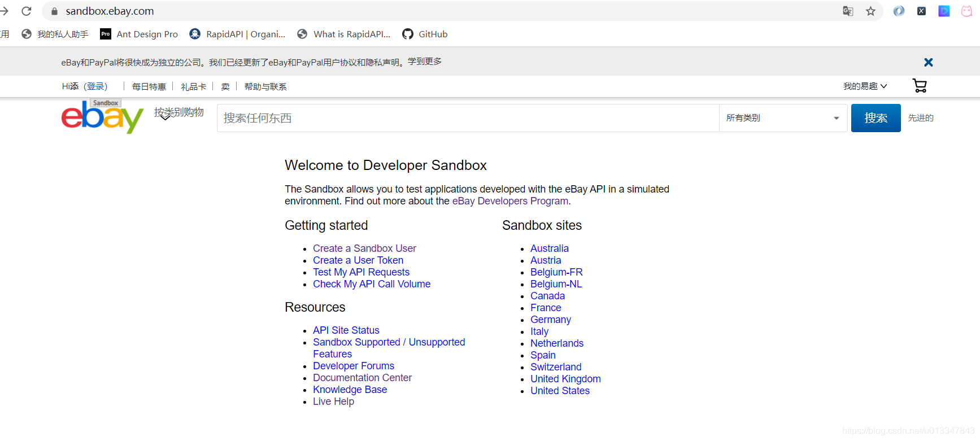The image size is (980, 441).
Task: Open 每日特惠 daily deals menu
Action: point(149,86)
